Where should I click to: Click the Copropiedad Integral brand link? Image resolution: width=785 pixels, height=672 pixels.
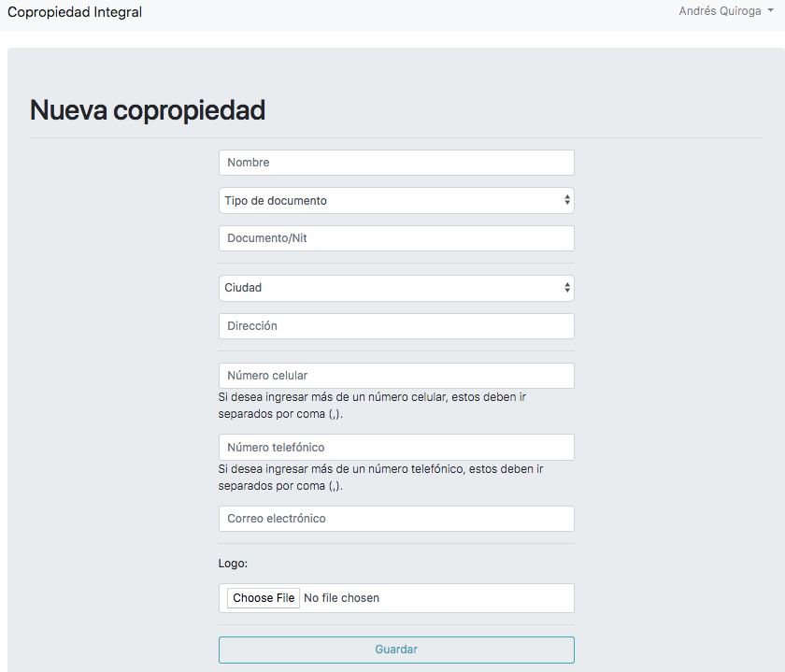tap(75, 12)
